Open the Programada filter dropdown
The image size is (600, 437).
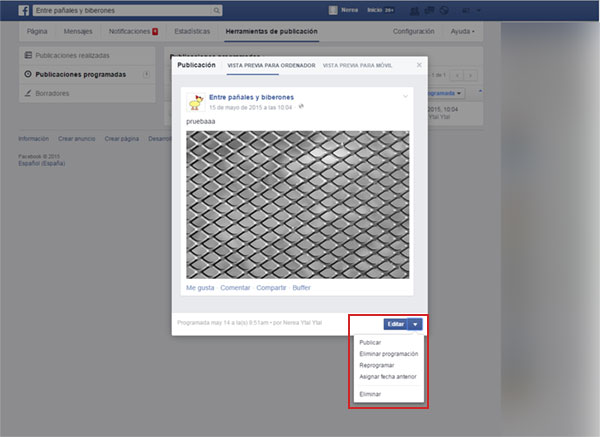click(x=445, y=93)
